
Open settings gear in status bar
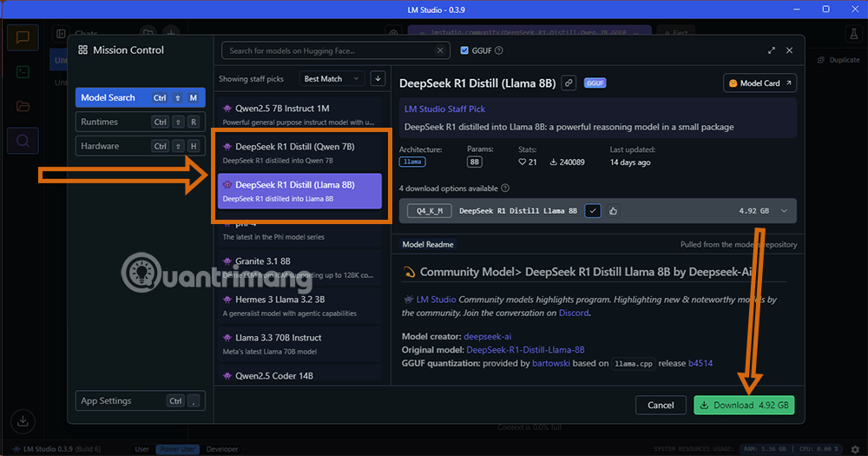tap(855, 449)
